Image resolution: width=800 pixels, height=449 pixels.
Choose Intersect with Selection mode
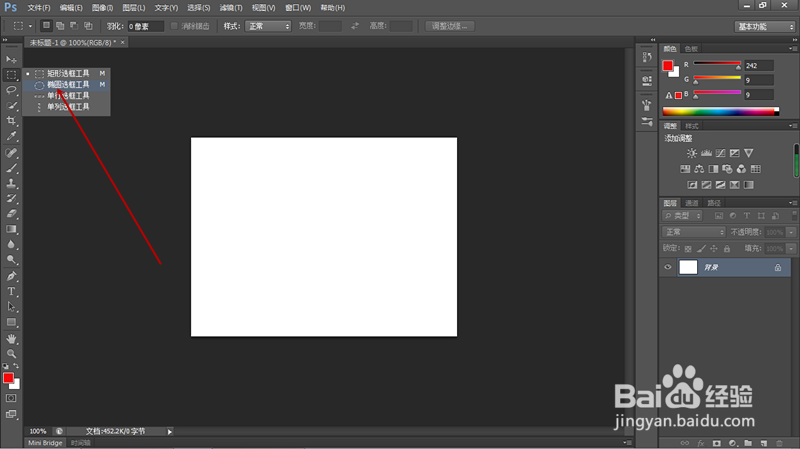pos(88,26)
